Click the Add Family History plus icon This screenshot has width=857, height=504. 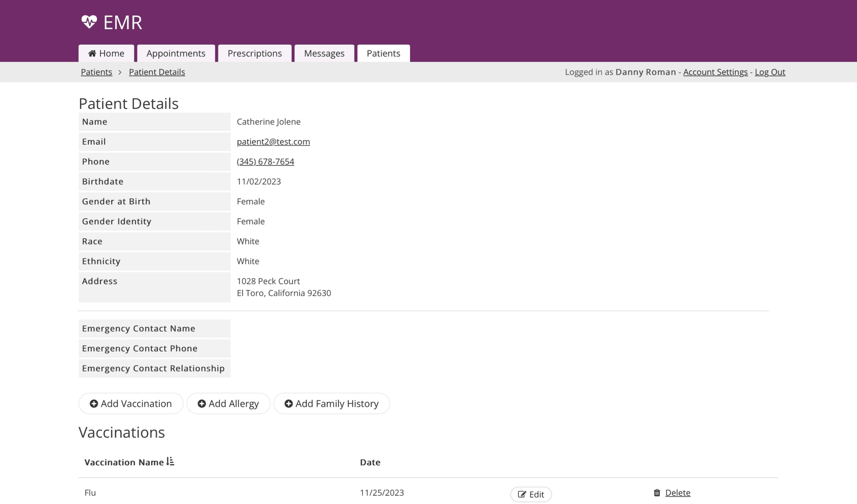coord(288,403)
